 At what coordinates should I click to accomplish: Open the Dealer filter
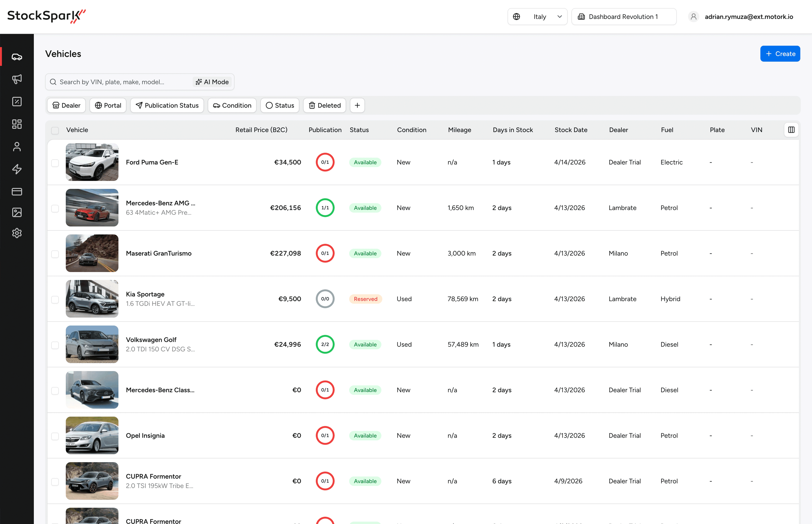click(x=66, y=105)
